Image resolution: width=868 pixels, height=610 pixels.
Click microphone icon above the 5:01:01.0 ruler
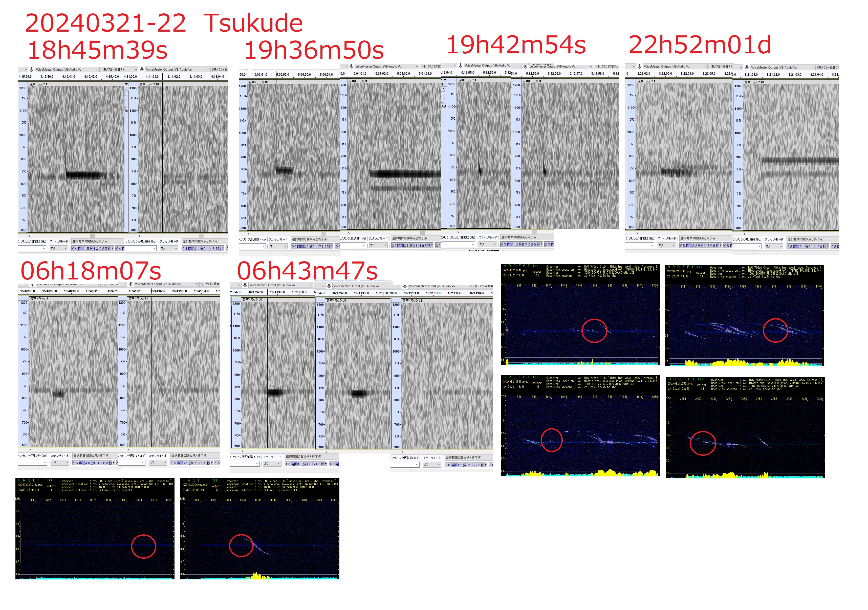point(351,67)
